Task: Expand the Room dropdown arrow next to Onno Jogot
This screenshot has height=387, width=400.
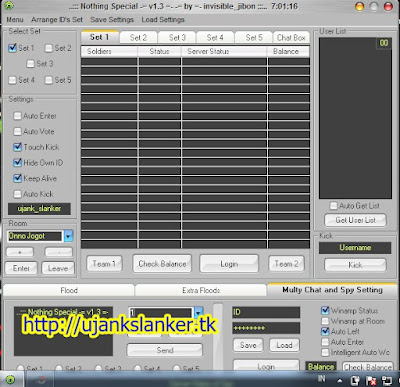Action: 68,236
